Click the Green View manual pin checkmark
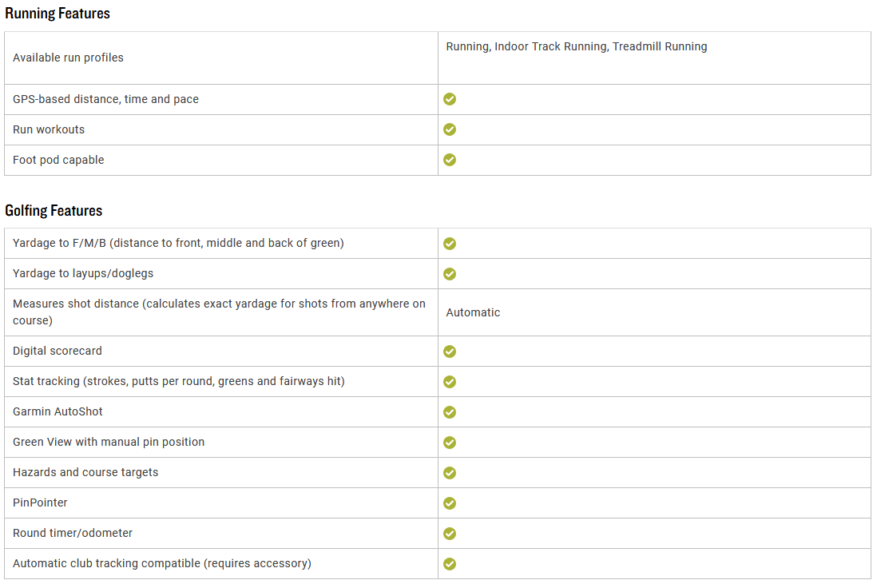The height and width of the screenshot is (588, 877). tap(450, 443)
